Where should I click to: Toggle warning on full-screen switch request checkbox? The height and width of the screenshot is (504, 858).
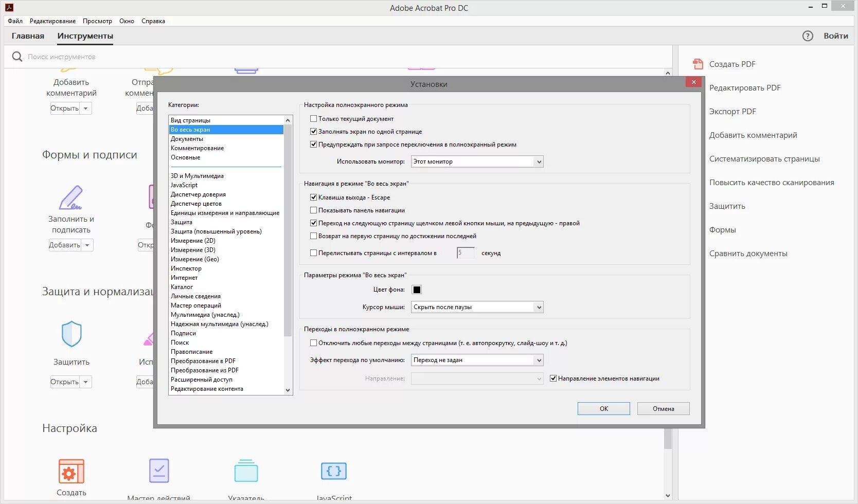coord(313,145)
